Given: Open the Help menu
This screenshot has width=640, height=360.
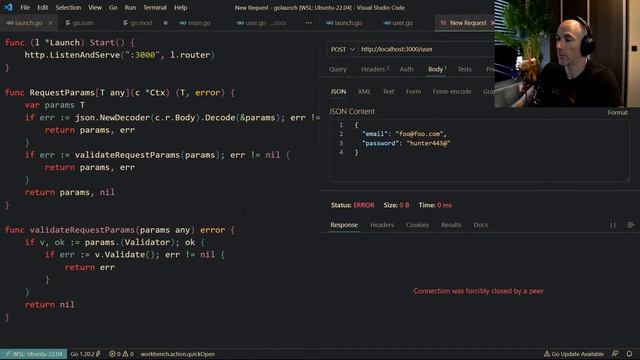Looking at the screenshot, I should pos(180,7).
